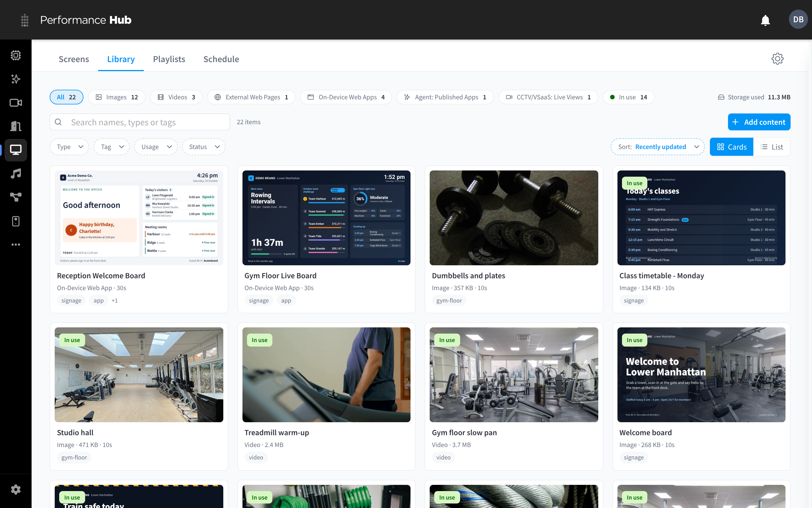Switch to Cards view

pyautogui.click(x=731, y=147)
